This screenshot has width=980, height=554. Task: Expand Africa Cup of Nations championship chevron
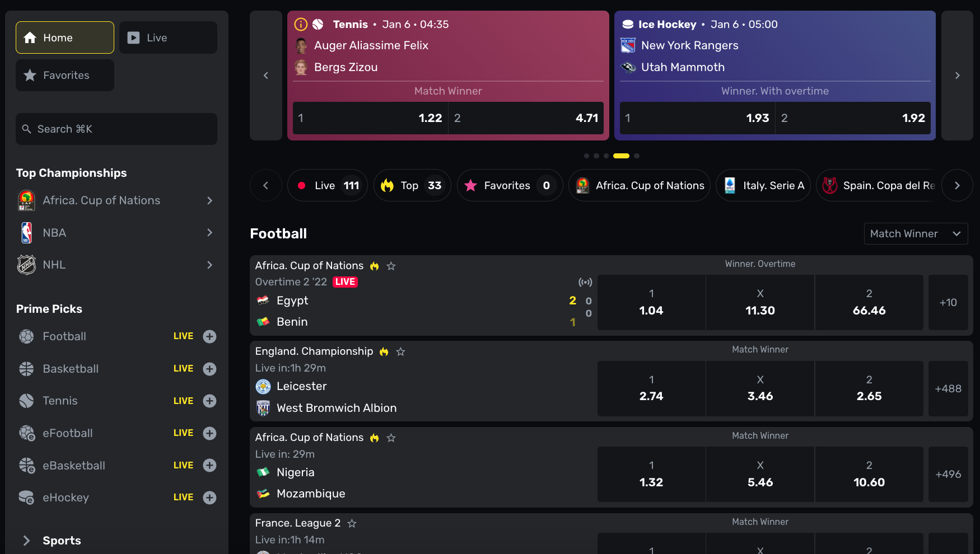209,200
